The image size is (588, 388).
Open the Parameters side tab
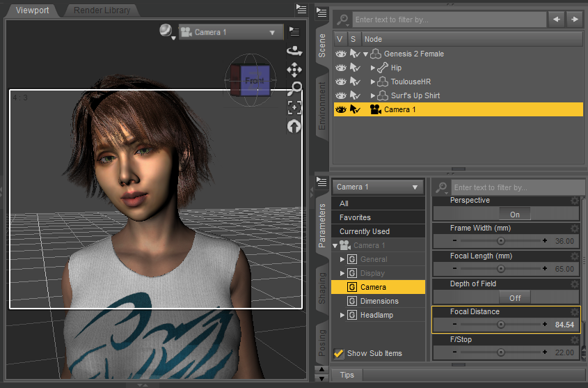click(x=322, y=226)
